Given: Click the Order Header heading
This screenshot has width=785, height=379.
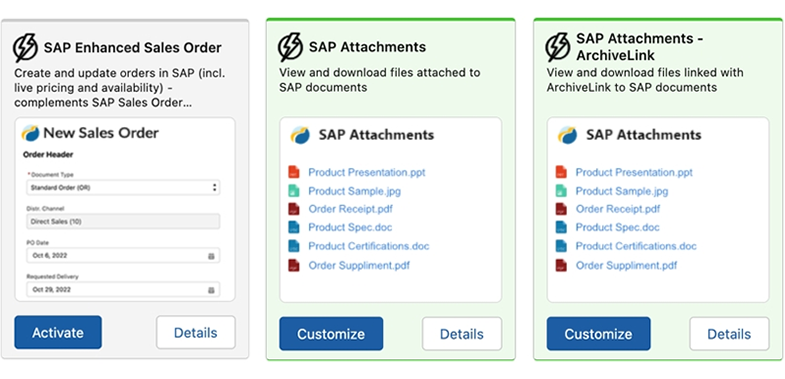Looking at the screenshot, I should [x=48, y=155].
